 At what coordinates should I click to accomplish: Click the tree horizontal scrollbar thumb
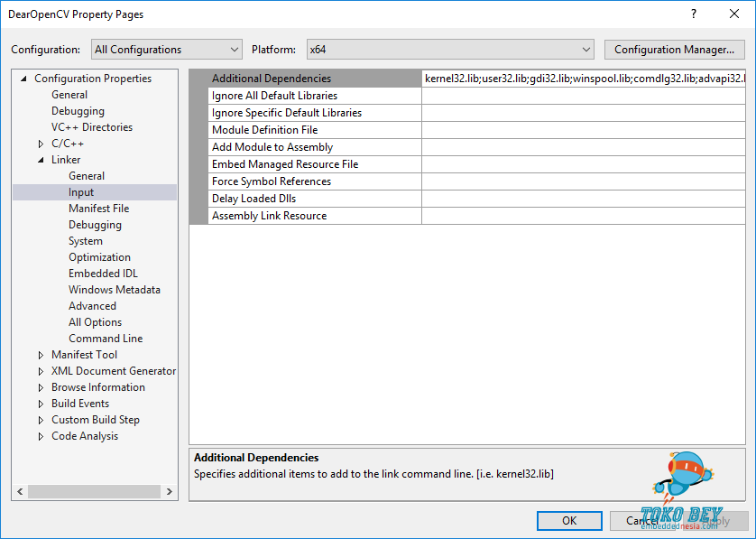tap(94, 492)
